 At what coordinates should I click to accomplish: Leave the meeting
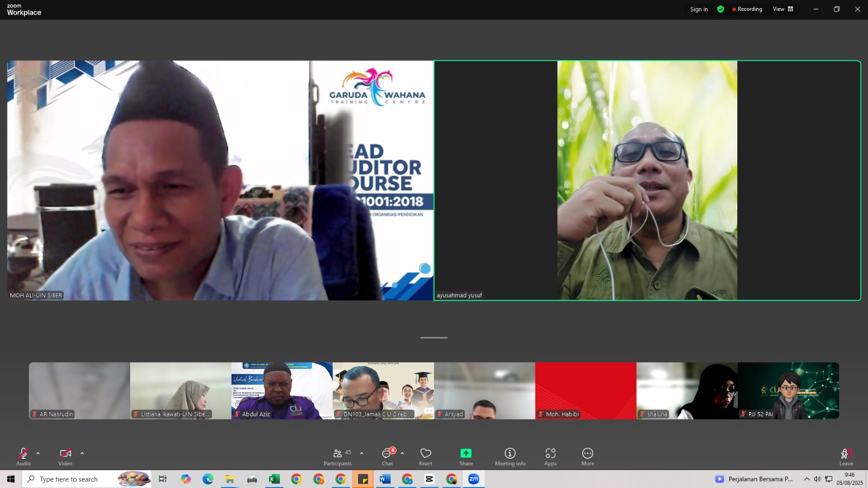click(x=846, y=456)
